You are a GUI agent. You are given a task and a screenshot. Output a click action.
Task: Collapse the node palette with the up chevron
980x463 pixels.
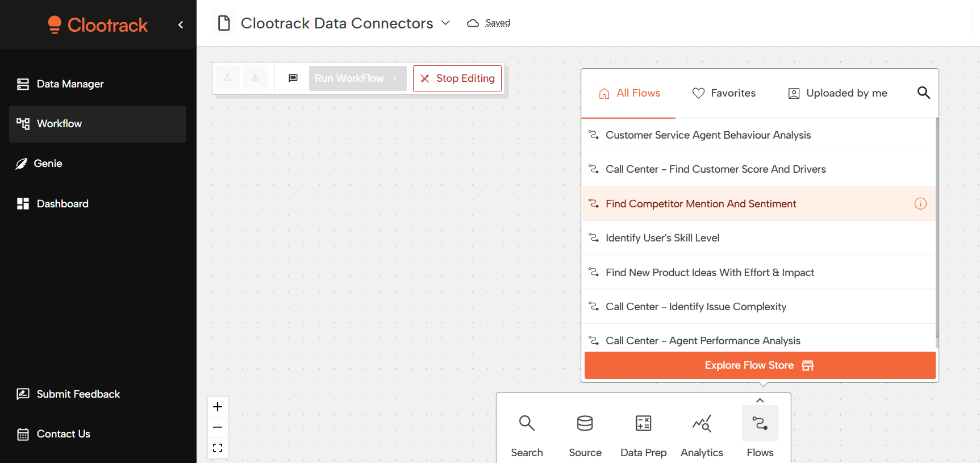pyautogui.click(x=760, y=400)
